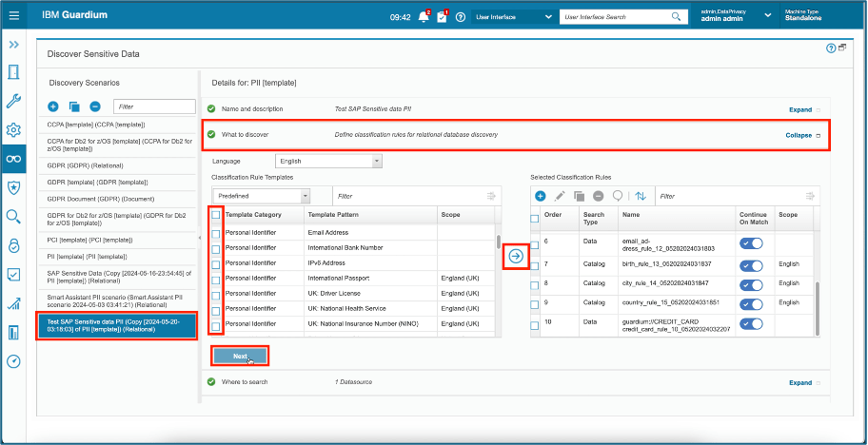Open the Protect shield icon in sidebar
868x445 pixels.
pyautogui.click(x=14, y=187)
